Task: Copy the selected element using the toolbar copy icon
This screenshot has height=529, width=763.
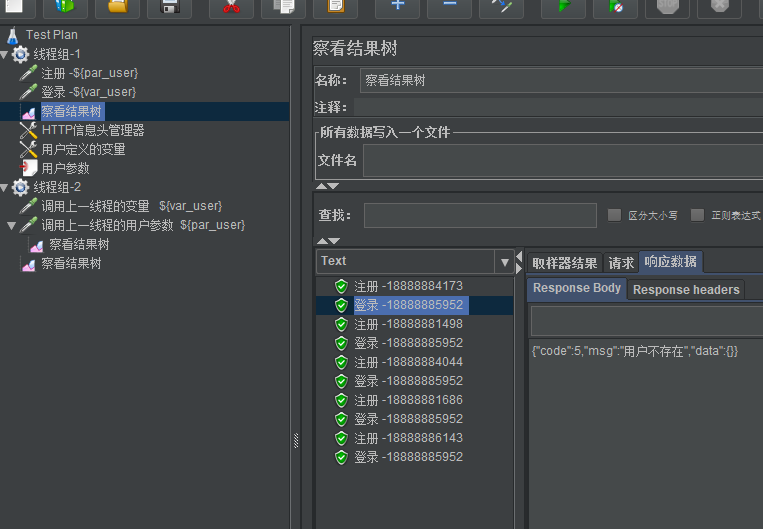Action: [x=284, y=6]
